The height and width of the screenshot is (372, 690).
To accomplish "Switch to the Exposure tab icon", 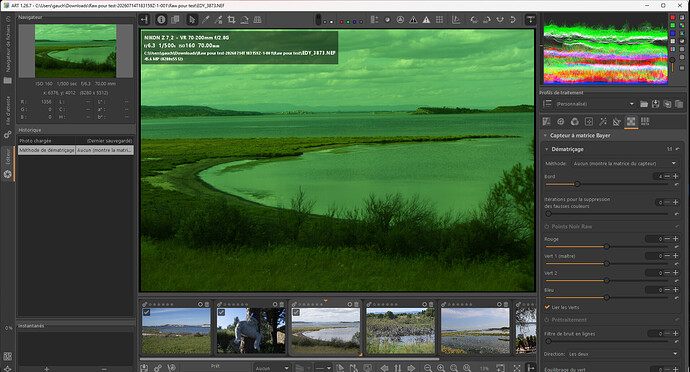I will [547, 122].
